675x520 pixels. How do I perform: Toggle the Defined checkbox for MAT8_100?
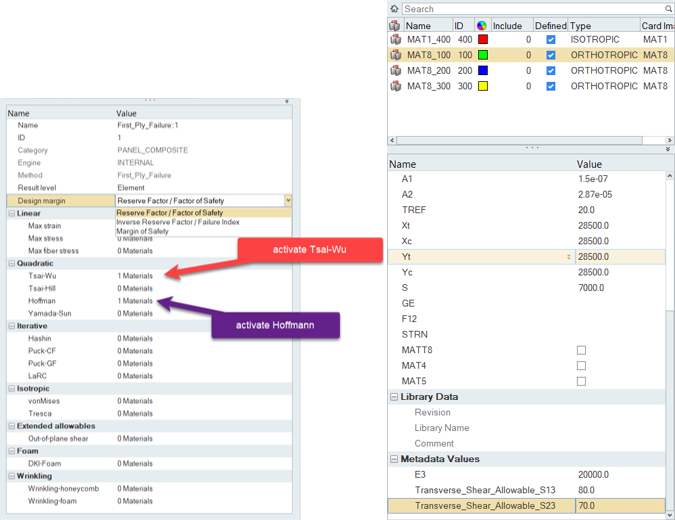551,56
